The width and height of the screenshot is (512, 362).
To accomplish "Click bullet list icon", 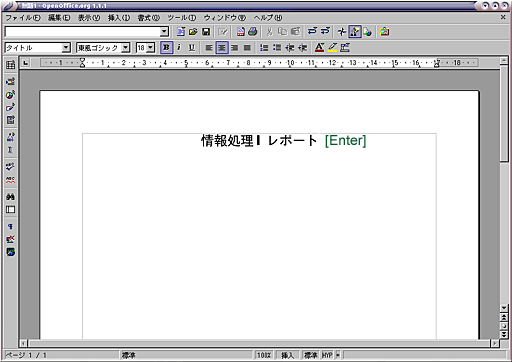I will coord(277,48).
